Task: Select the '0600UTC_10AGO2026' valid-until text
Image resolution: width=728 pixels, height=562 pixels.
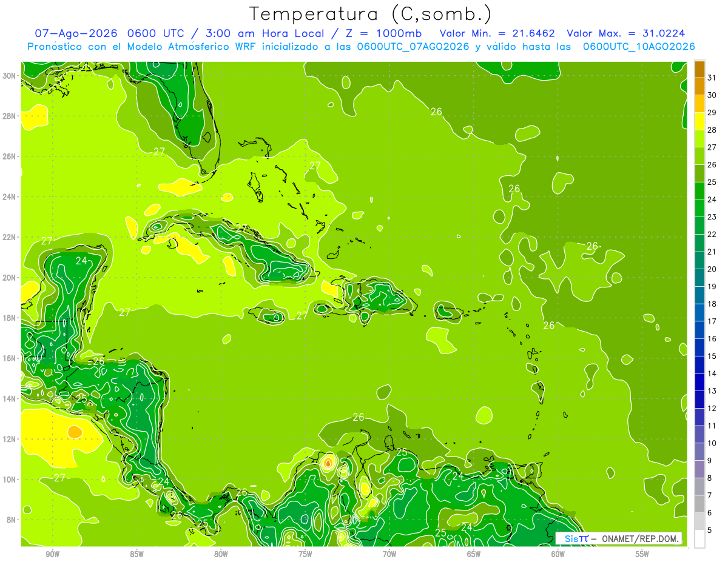Action: (x=639, y=46)
